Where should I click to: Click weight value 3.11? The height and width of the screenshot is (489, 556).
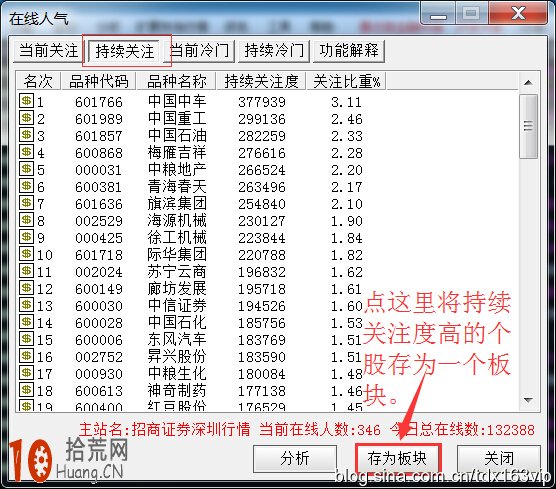[x=346, y=102]
